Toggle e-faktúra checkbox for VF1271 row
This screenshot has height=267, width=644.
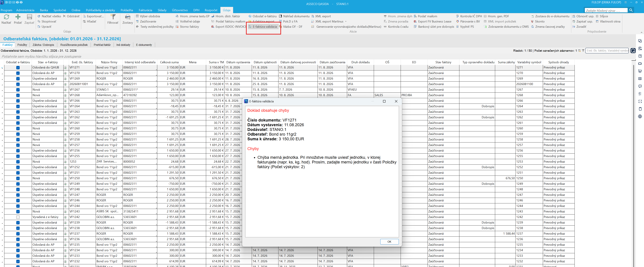pos(18,67)
